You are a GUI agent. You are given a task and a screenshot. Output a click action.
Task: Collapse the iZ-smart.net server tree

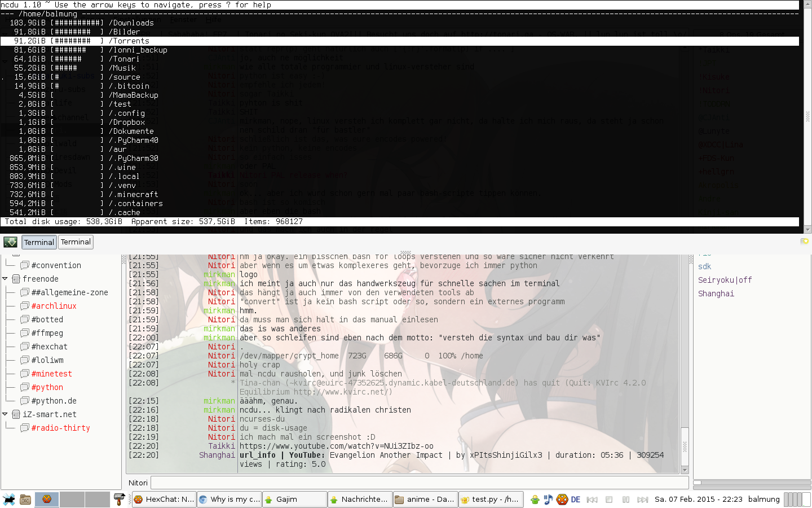(x=5, y=414)
